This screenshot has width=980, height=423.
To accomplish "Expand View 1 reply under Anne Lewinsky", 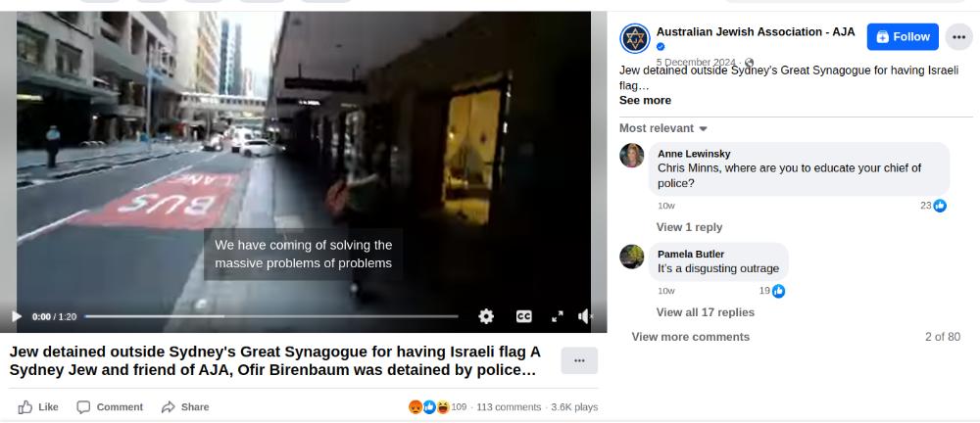I will 689,227.
